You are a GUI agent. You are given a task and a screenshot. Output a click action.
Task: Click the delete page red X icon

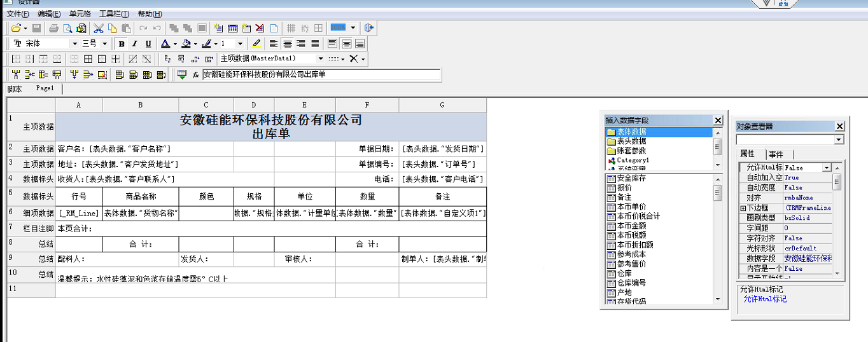coord(260,28)
